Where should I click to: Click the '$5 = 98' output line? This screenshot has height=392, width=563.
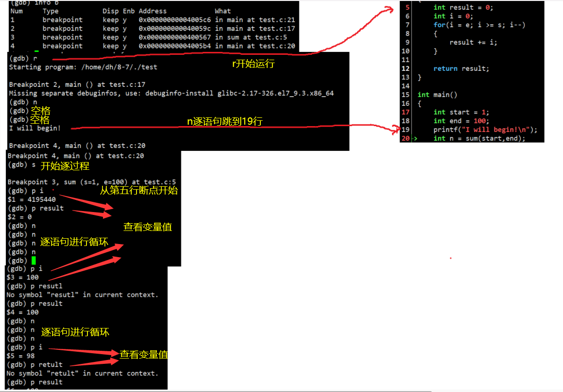point(20,356)
